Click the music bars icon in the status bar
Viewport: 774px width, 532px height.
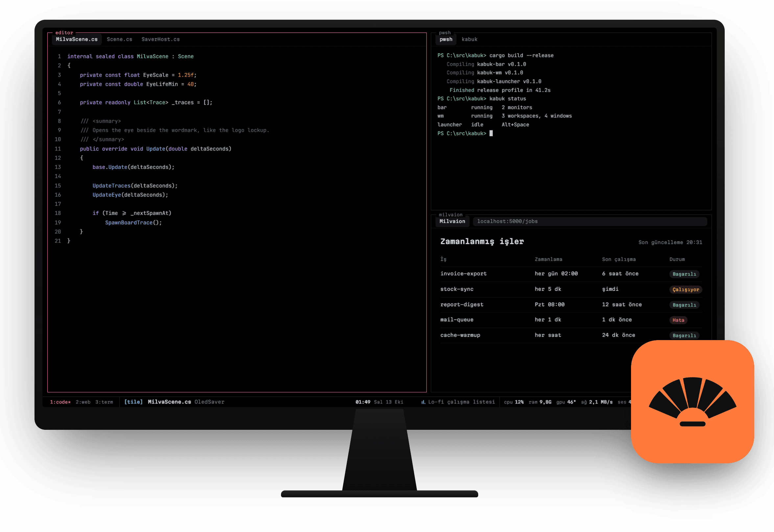tap(423, 402)
